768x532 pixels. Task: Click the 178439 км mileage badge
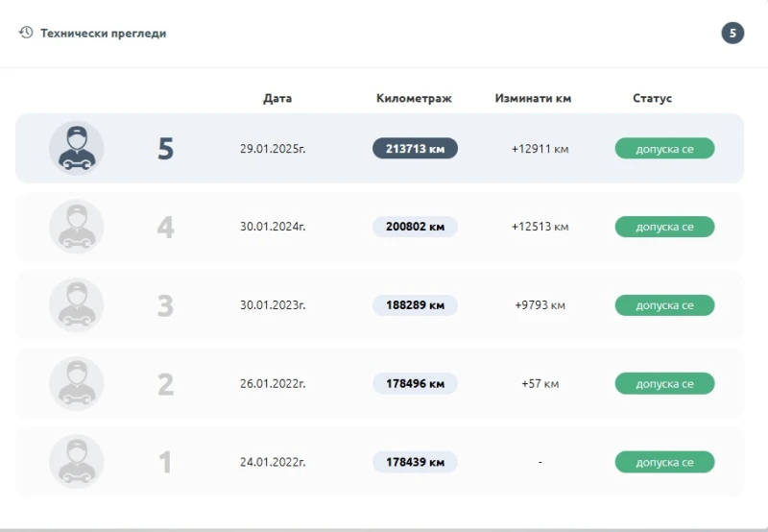pyautogui.click(x=415, y=462)
